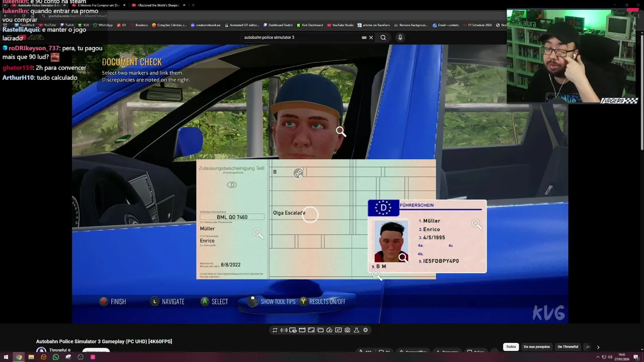Viewport: 644px width, 362px height.
Task: Click the SELECT prompt
Action: tap(214, 302)
